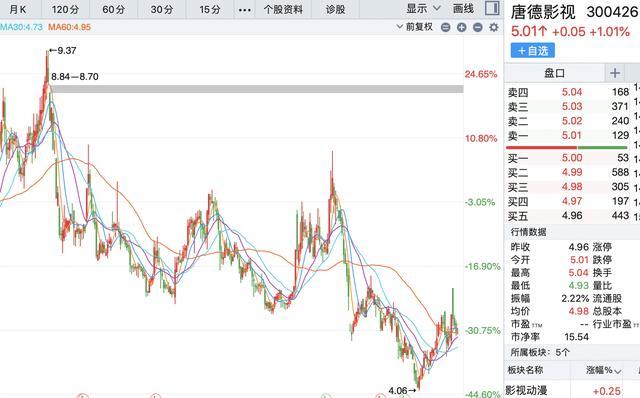Image resolution: width=640 pixels, height=398 pixels.
Task: Open the more periods ellipsis menu
Action: [244, 9]
